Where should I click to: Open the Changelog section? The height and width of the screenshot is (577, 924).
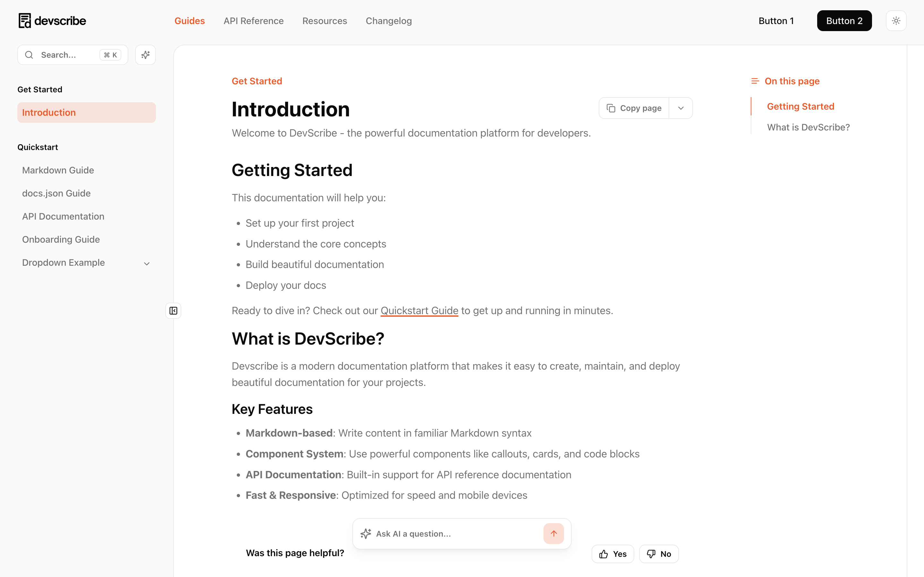pos(388,21)
